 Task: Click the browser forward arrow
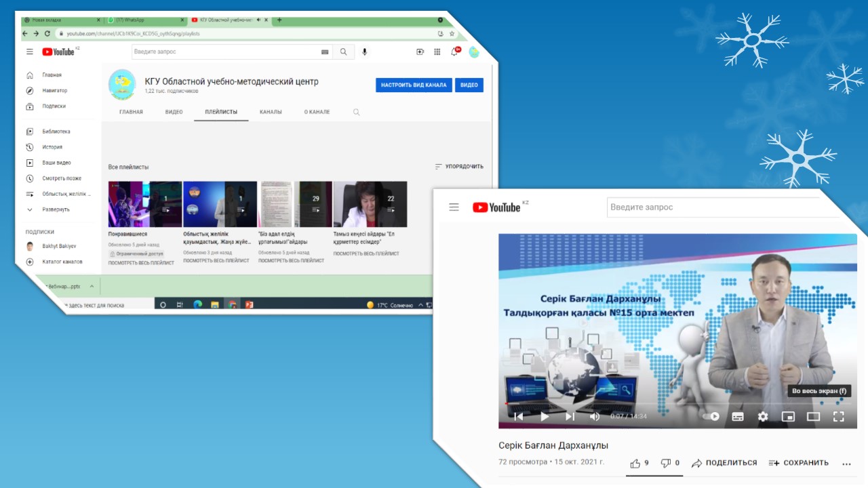click(x=36, y=33)
